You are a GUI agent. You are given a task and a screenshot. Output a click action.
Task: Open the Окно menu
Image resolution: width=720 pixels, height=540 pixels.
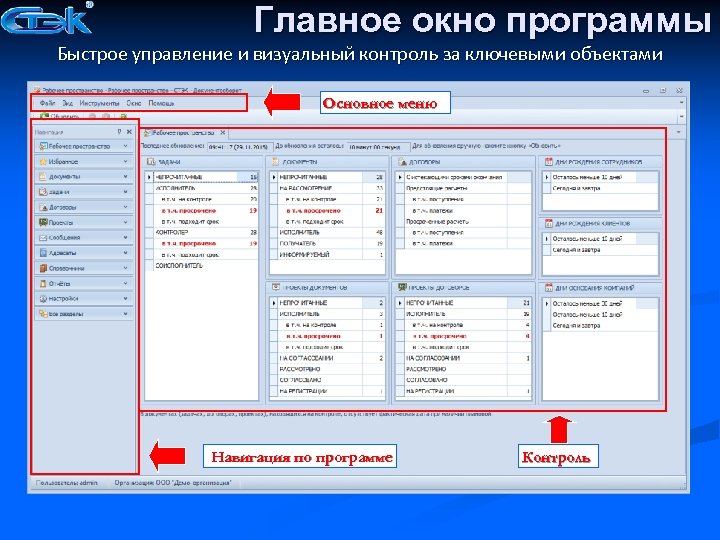coord(134,103)
